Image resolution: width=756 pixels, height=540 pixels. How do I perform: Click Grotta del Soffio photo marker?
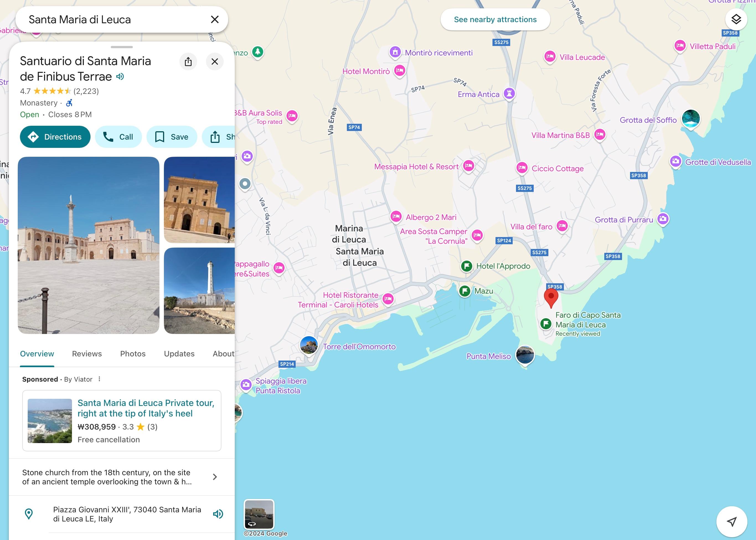[x=691, y=119]
